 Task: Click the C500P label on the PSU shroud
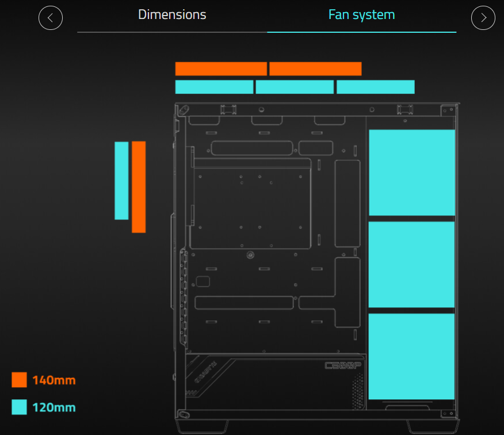pyautogui.click(x=342, y=365)
